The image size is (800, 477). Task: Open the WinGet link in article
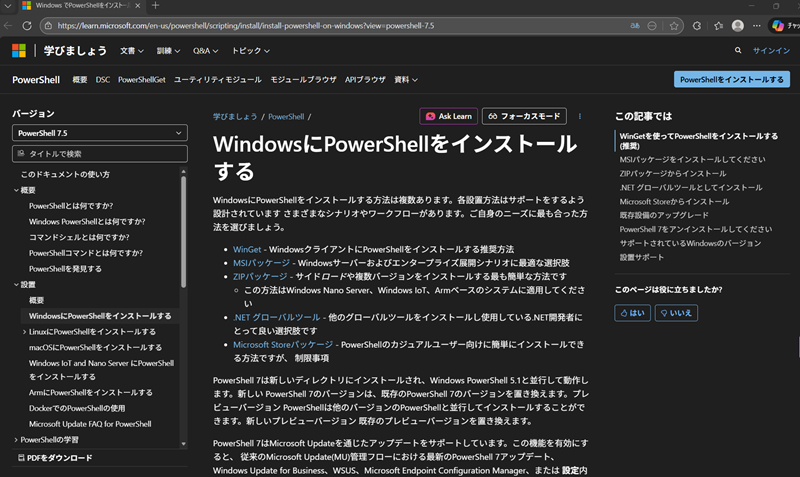coord(247,248)
